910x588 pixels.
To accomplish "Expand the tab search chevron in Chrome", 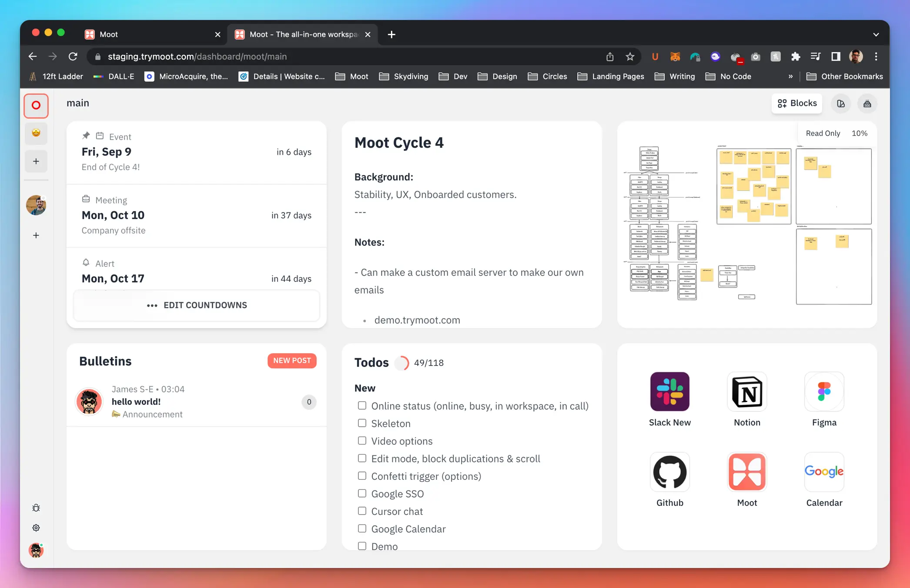I will click(876, 34).
